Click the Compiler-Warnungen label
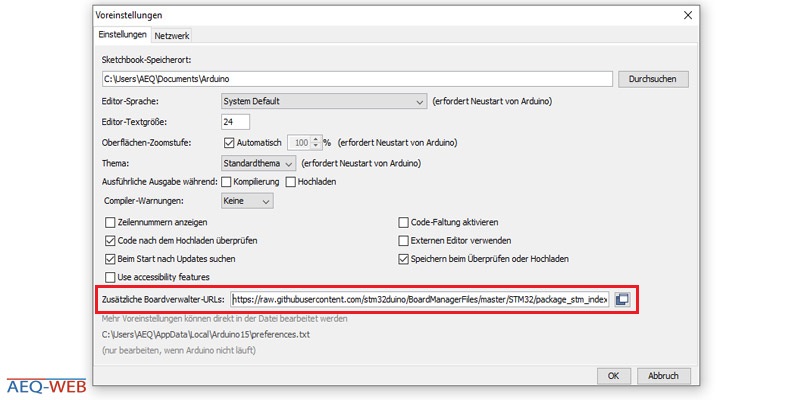 pyautogui.click(x=143, y=201)
